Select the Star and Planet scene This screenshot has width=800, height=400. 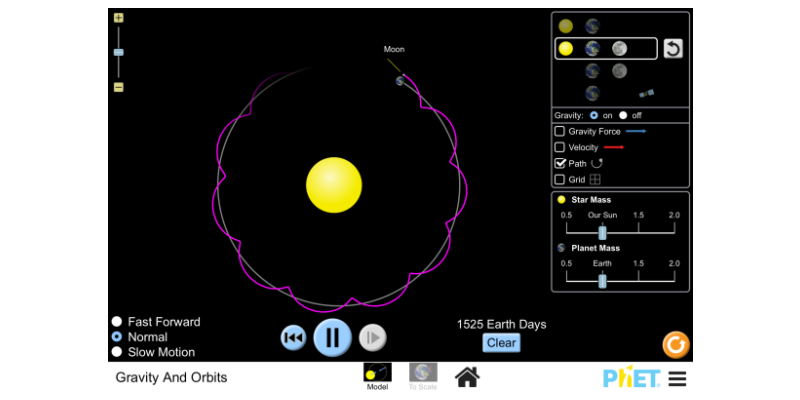click(x=579, y=26)
